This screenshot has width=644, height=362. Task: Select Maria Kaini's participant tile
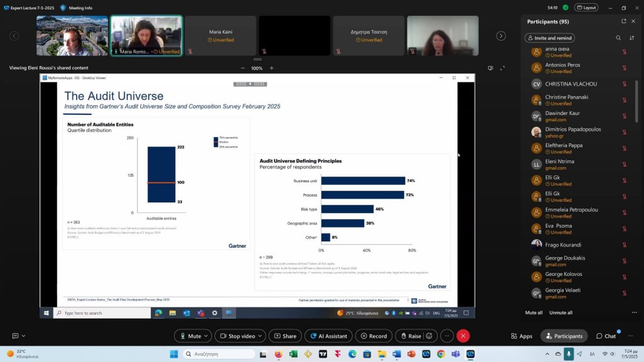[221, 36]
